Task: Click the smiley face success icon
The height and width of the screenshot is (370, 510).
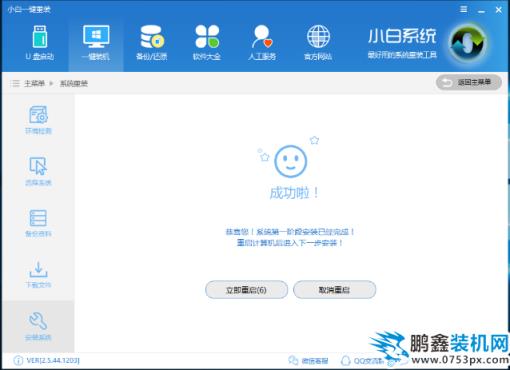Action: (290, 161)
